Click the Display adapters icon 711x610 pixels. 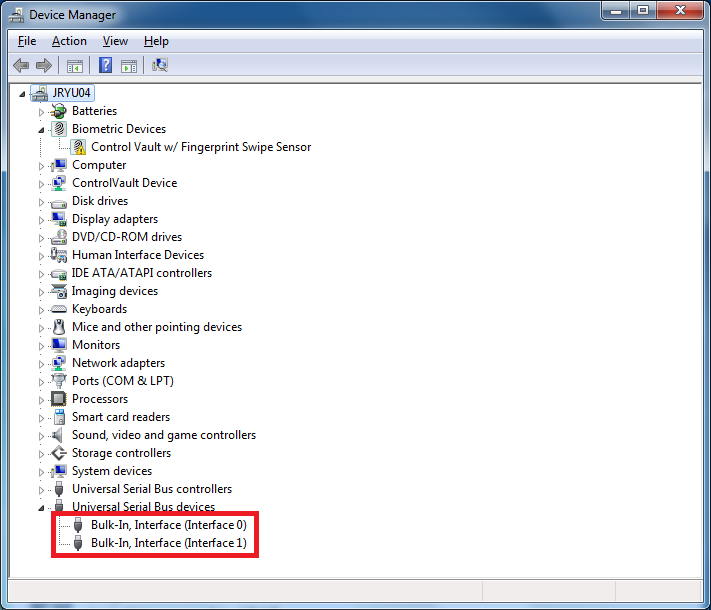click(58, 219)
